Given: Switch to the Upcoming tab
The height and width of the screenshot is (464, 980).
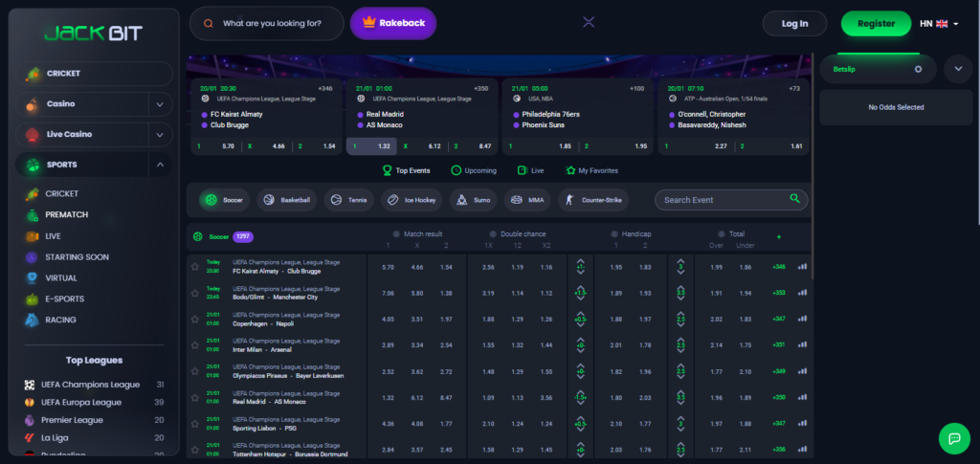Looking at the screenshot, I should 474,170.
